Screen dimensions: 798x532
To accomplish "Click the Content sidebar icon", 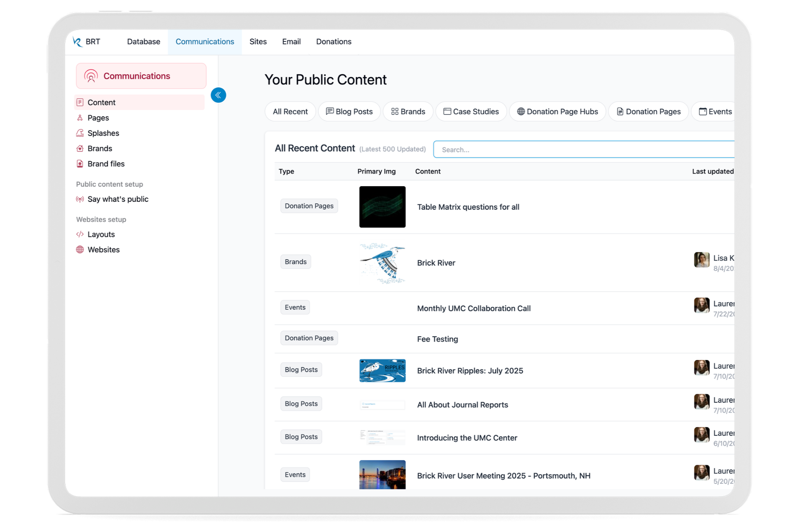I will point(80,102).
